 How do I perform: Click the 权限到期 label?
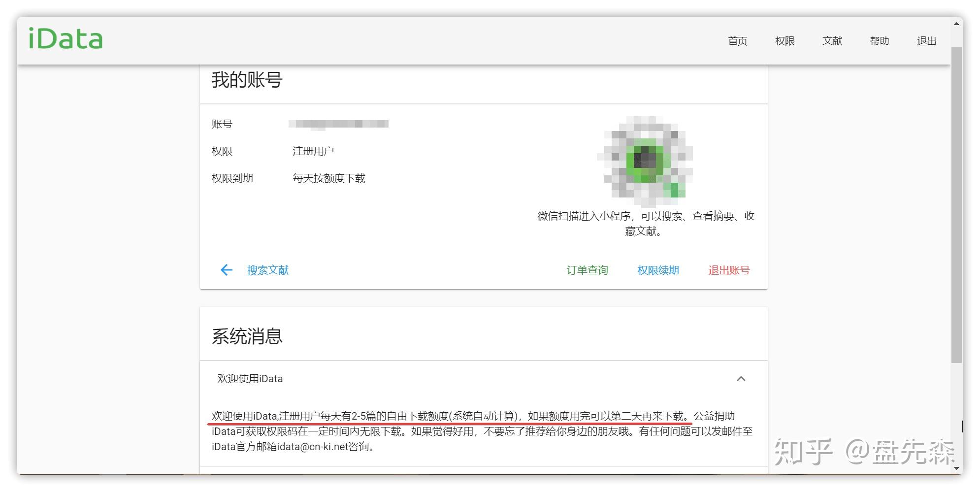[232, 178]
